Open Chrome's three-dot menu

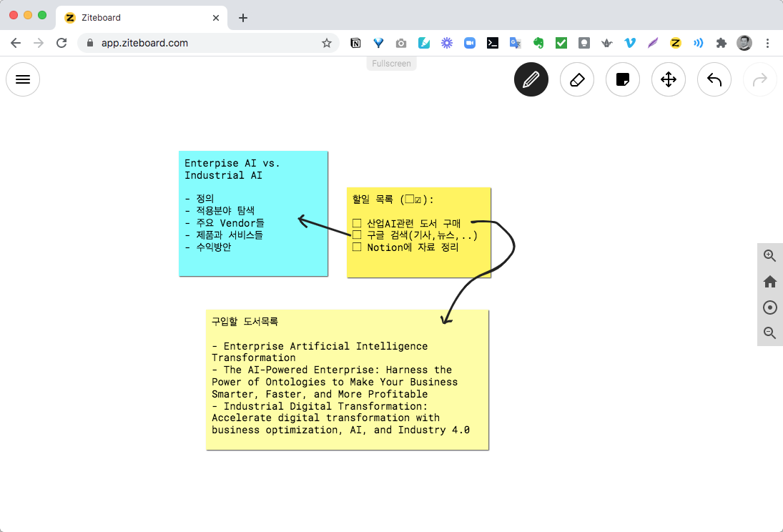767,43
